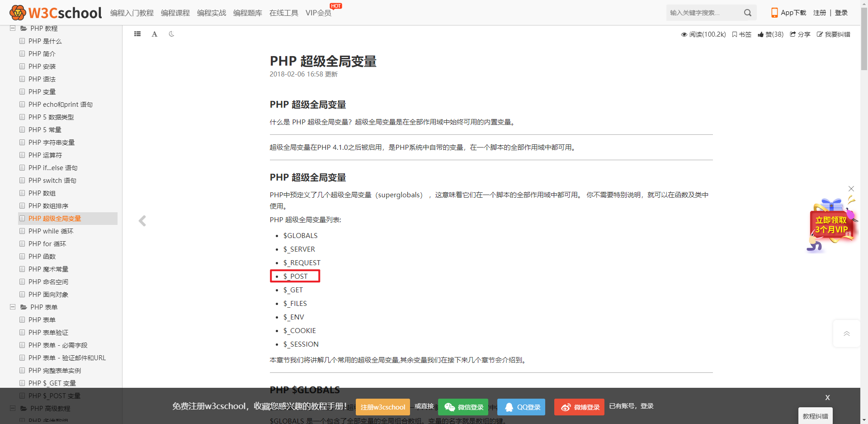Click 微博登录 red button
The height and width of the screenshot is (424, 868).
pos(580,407)
